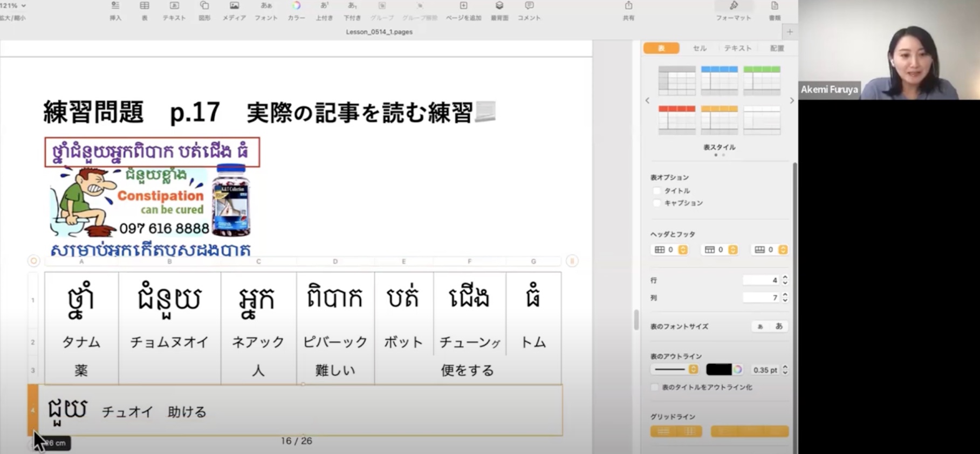Click the Table (表) toolbar icon
The width and height of the screenshot is (980, 454).
coord(145,6)
